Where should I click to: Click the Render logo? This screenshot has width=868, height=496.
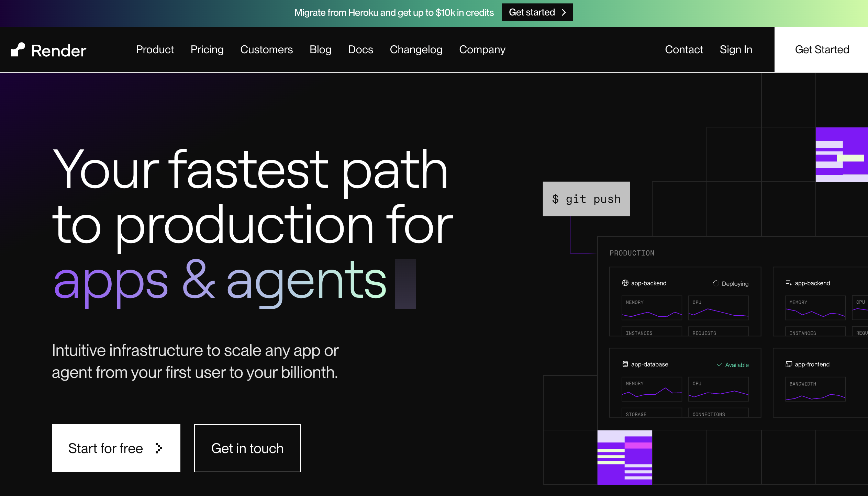coord(49,49)
